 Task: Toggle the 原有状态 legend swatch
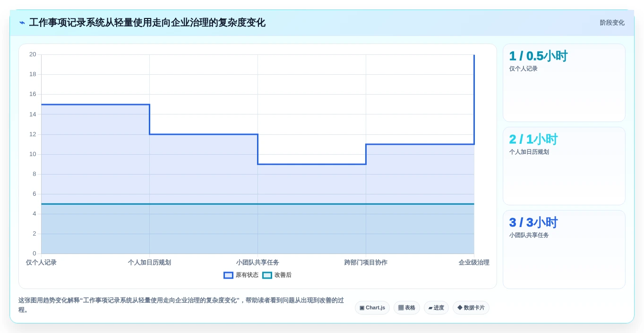point(228,275)
